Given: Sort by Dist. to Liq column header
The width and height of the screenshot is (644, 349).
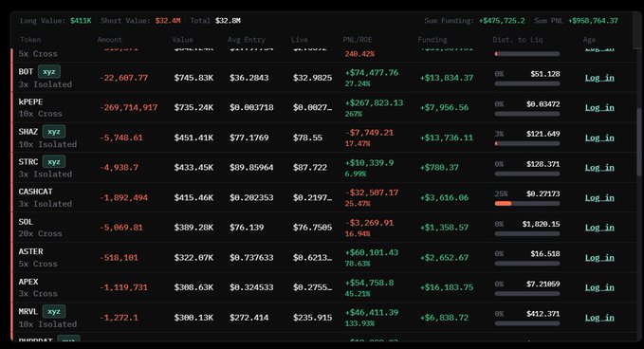Looking at the screenshot, I should point(518,40).
